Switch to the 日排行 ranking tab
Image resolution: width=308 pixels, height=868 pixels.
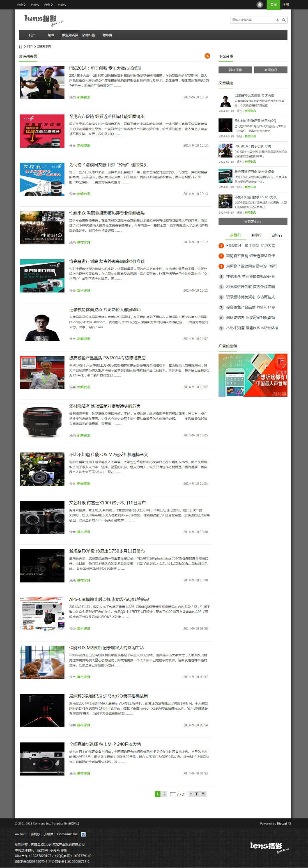coord(277,235)
